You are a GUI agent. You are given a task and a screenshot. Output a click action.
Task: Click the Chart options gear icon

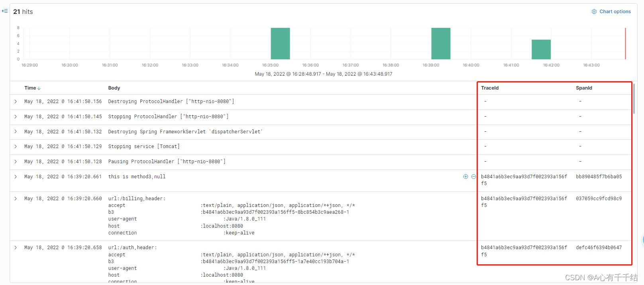594,12
